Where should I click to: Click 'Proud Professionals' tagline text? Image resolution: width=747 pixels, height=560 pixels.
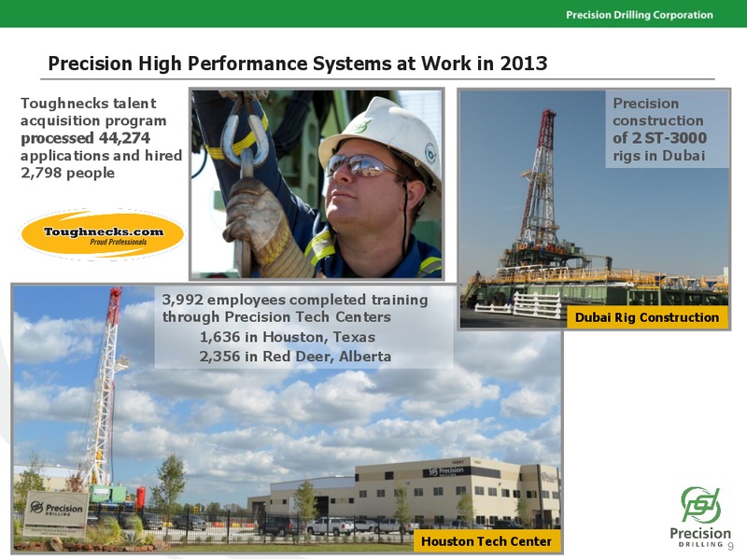tap(119, 242)
